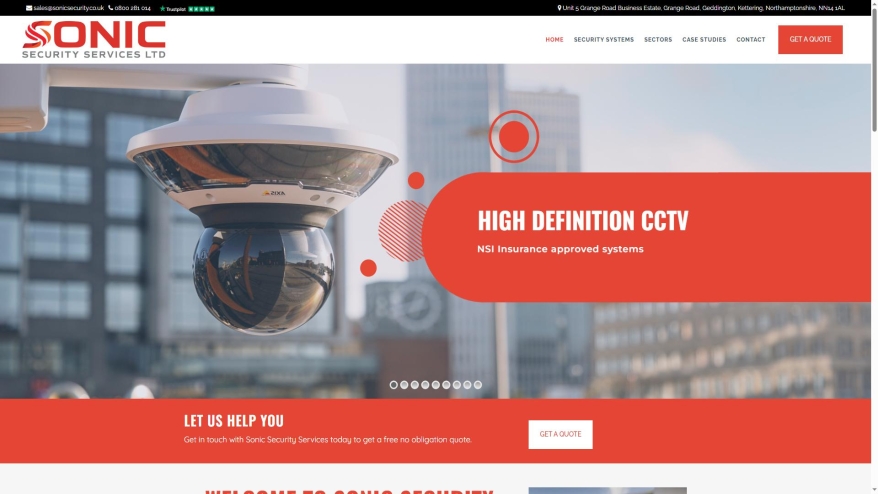This screenshot has height=494, width=878.
Task: Go to the Home menu item
Action: point(554,40)
